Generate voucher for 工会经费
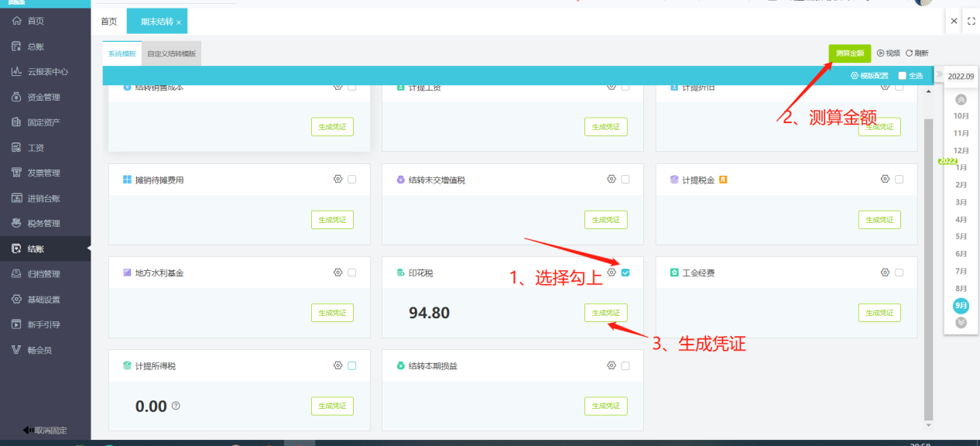The width and height of the screenshot is (980, 446). [879, 313]
